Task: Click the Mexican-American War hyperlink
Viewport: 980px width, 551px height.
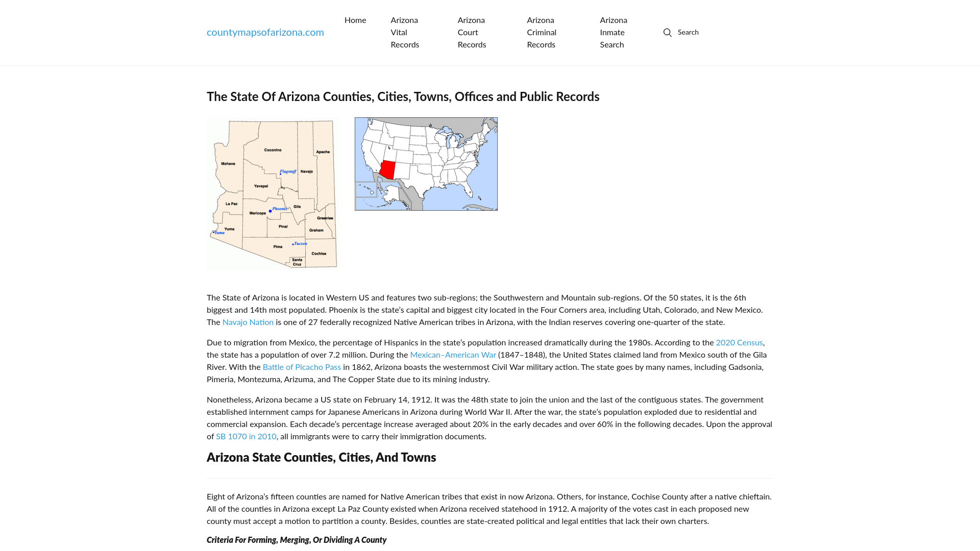Action: point(452,355)
